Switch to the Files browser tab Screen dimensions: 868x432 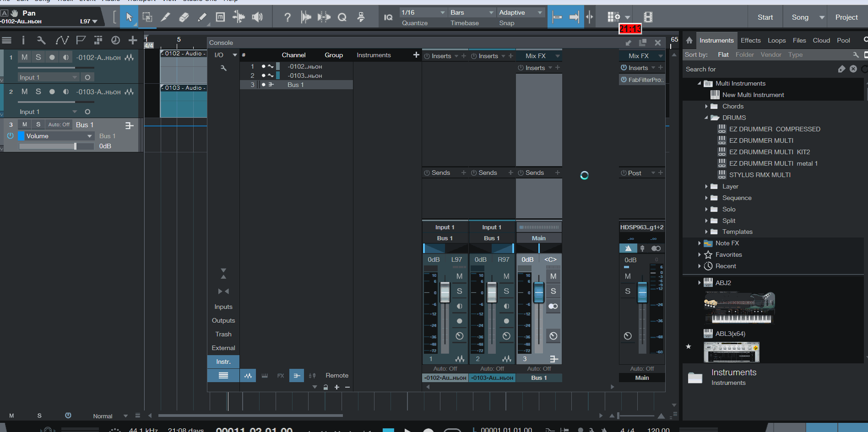(x=799, y=40)
